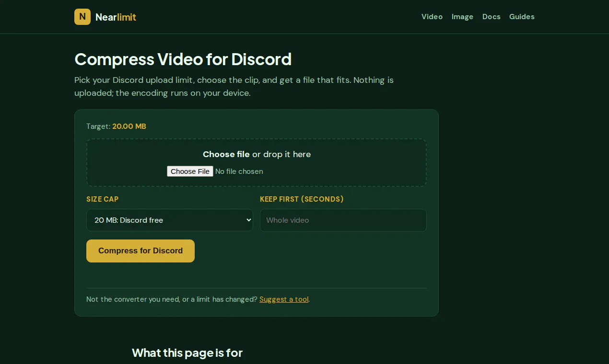Follow the Suggest a tool link
This screenshot has height=364, width=609.
click(284, 299)
